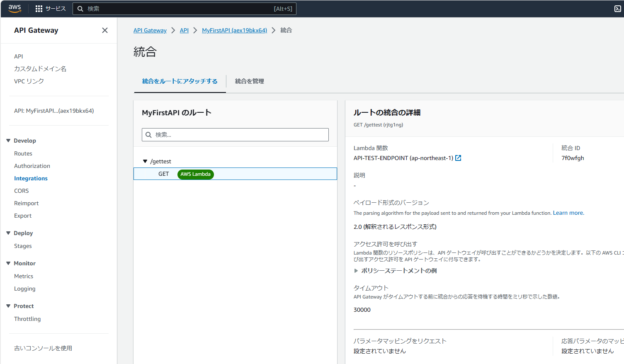This screenshot has height=364, width=624.
Task: Open MyFirstAPI (aex19bkx64) breadcrumb link
Action: coord(235,30)
